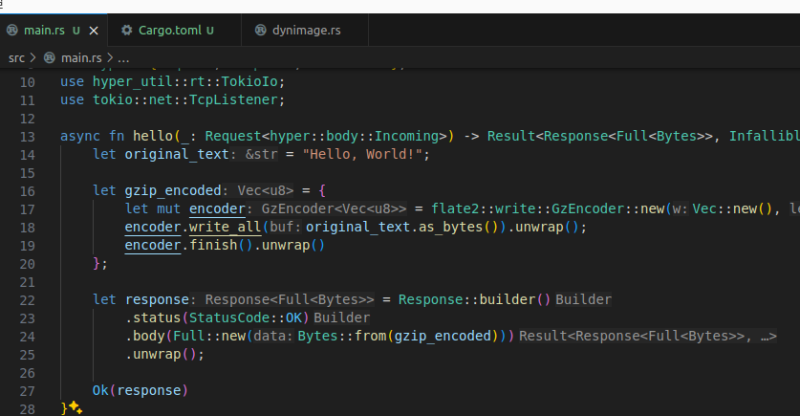The height and width of the screenshot is (416, 800).
Task: Select the main.rs tab
Action: click(x=43, y=30)
